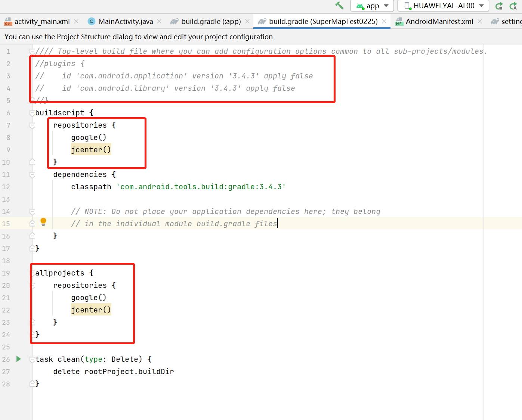This screenshot has width=522, height=420.
Task: Click the green run arrow for task clean
Action: point(18,359)
